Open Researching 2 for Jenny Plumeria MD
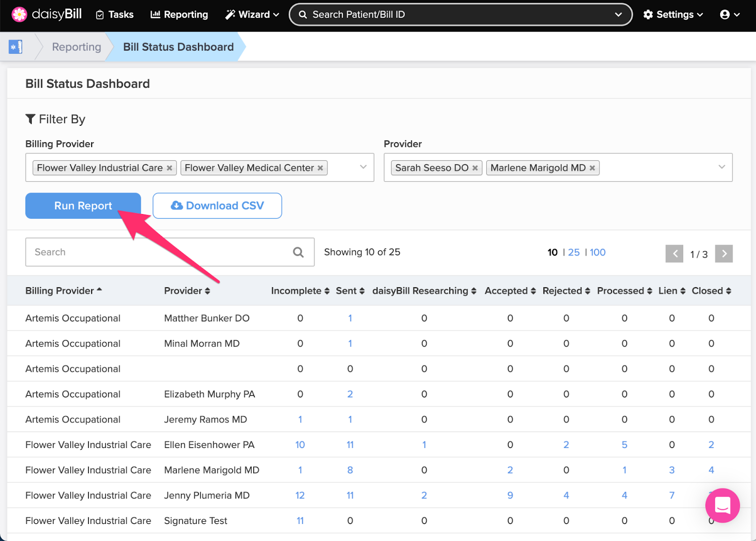The image size is (756, 541). [x=424, y=495]
